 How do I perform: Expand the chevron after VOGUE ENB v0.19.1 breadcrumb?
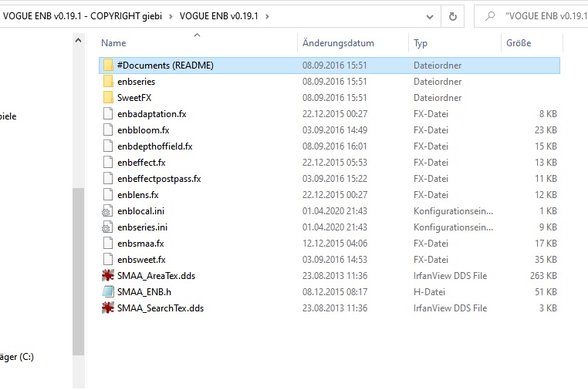[267, 15]
